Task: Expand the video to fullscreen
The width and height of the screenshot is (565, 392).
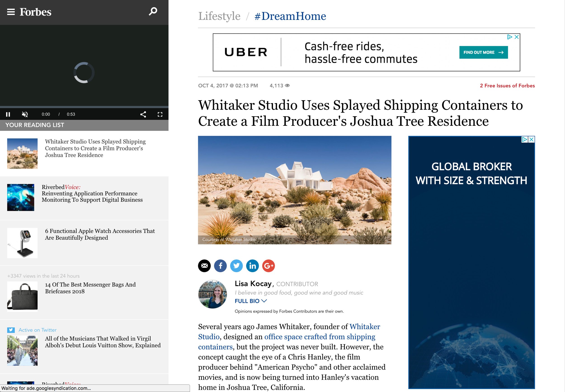Action: coord(160,114)
